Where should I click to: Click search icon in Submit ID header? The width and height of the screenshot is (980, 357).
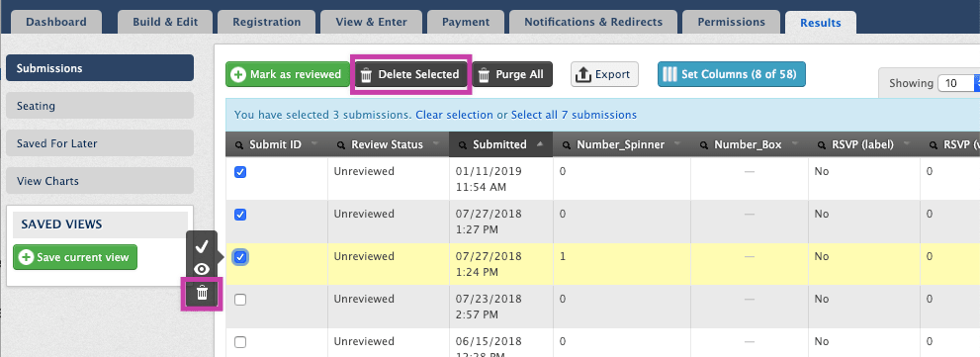tap(240, 145)
